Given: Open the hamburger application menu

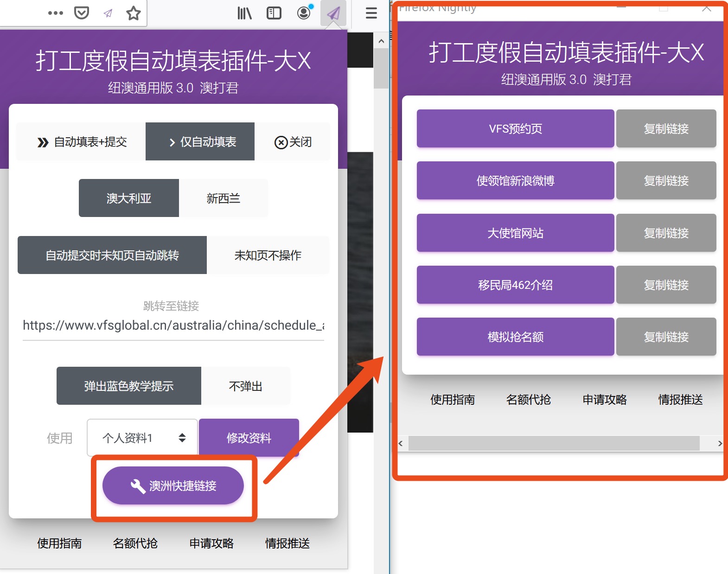Looking at the screenshot, I should point(371,13).
